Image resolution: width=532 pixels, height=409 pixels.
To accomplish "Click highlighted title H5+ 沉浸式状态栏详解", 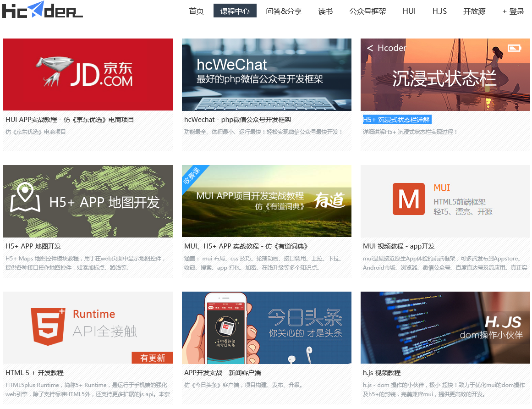I will click(x=396, y=120).
